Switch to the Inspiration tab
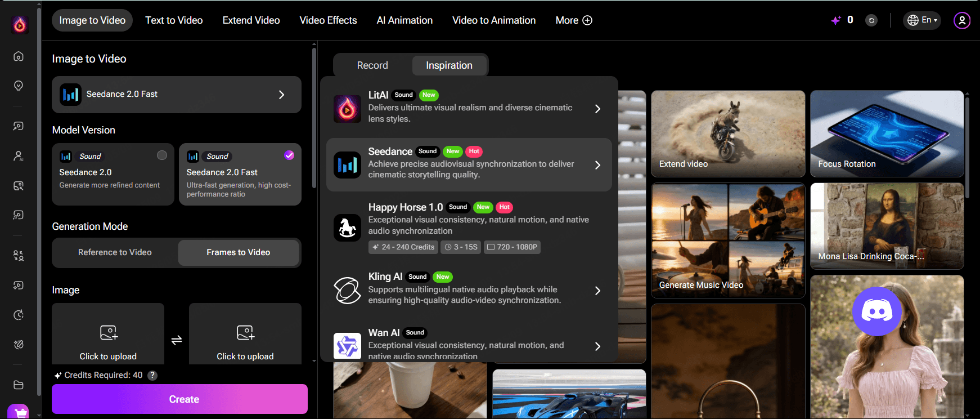 (449, 65)
